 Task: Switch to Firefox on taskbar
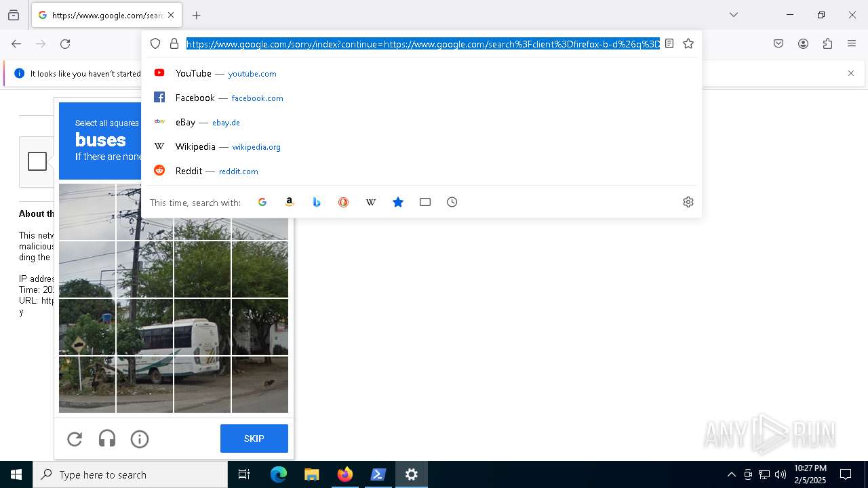point(345,474)
